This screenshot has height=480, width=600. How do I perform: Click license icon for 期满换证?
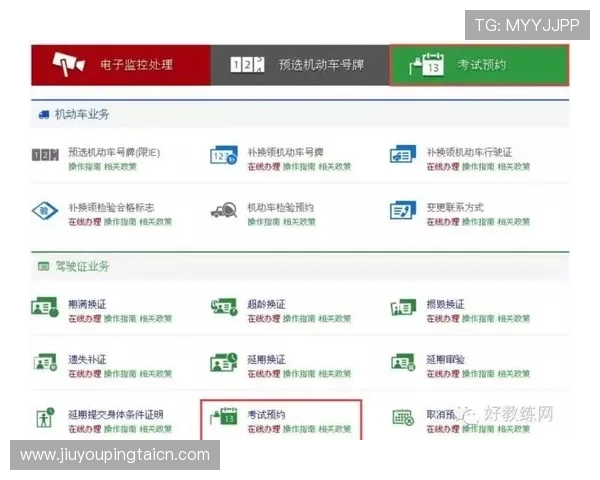(45, 307)
